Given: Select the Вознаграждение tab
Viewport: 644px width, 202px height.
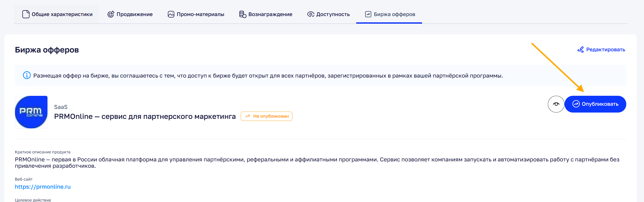Looking at the screenshot, I should tap(270, 14).
